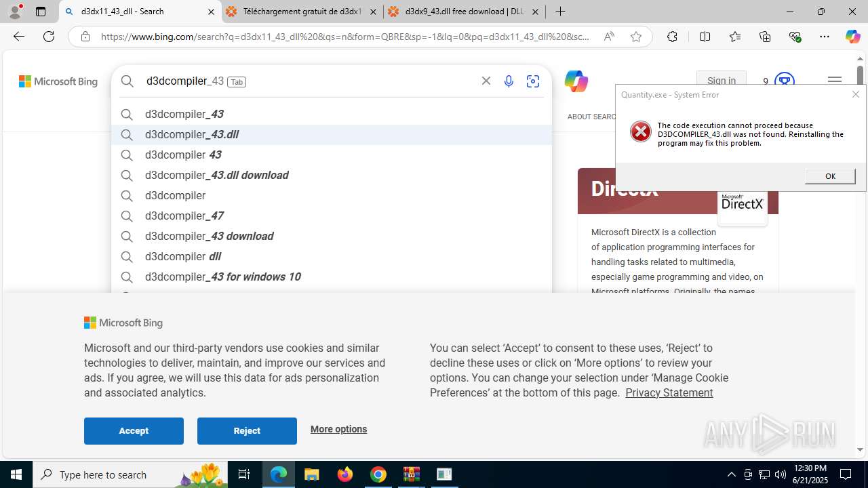Viewport: 868px width, 488px height.
Task: Search using an image icon
Action: [533, 81]
